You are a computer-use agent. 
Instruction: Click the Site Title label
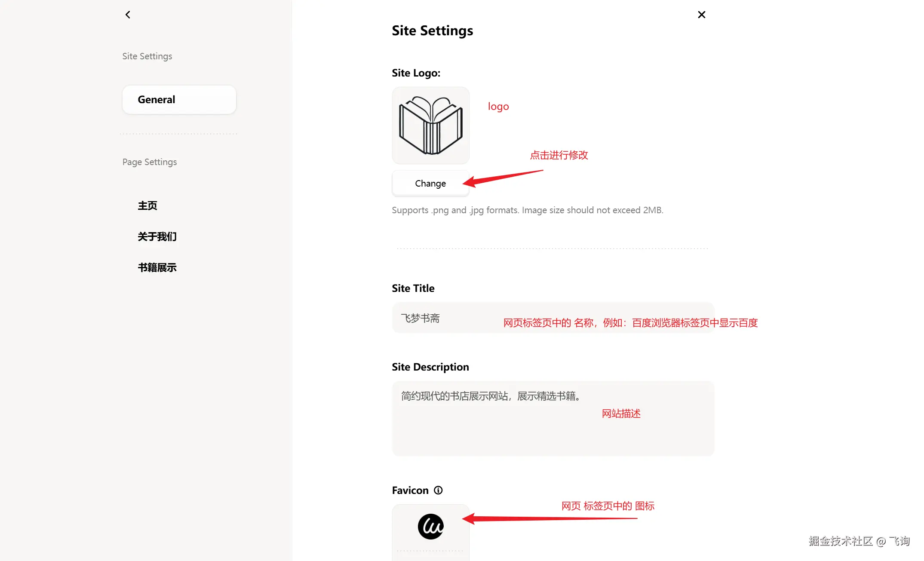coord(413,288)
